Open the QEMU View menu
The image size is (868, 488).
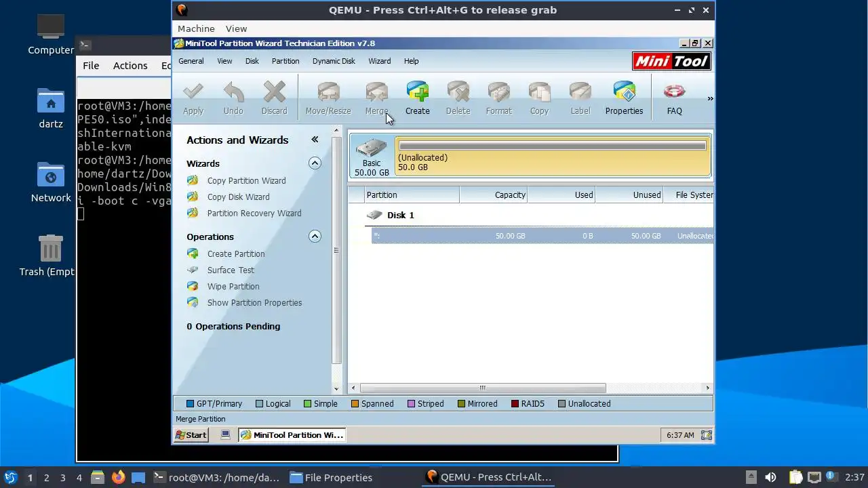[x=236, y=28]
